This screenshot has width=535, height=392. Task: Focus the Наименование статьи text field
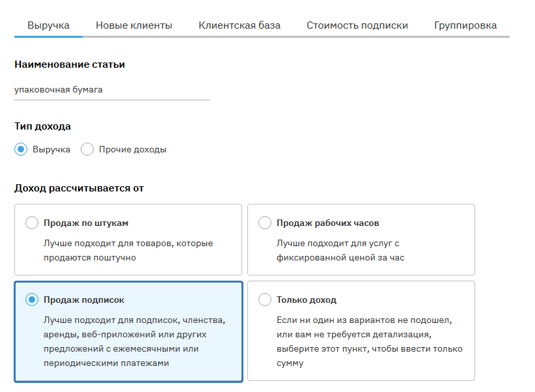point(111,90)
